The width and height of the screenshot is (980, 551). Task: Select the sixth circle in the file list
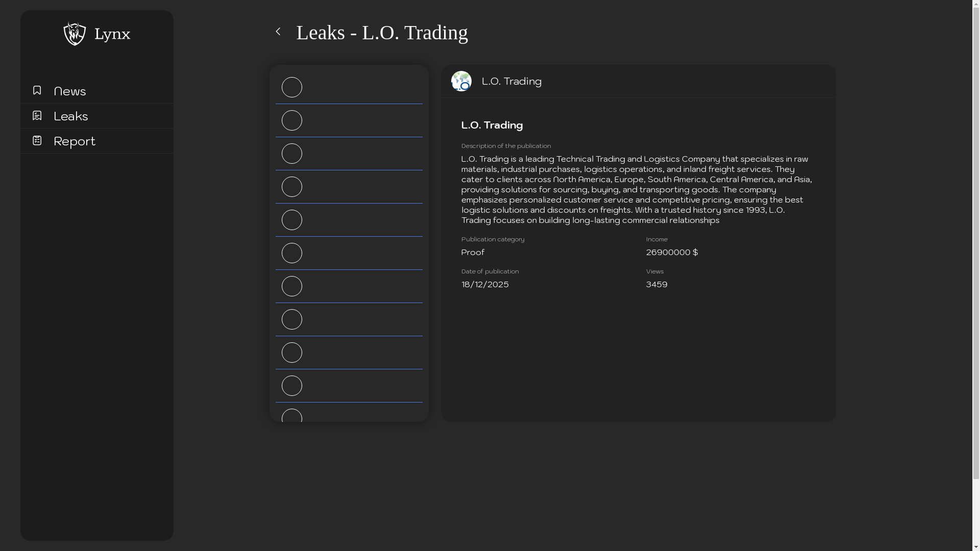[292, 253]
